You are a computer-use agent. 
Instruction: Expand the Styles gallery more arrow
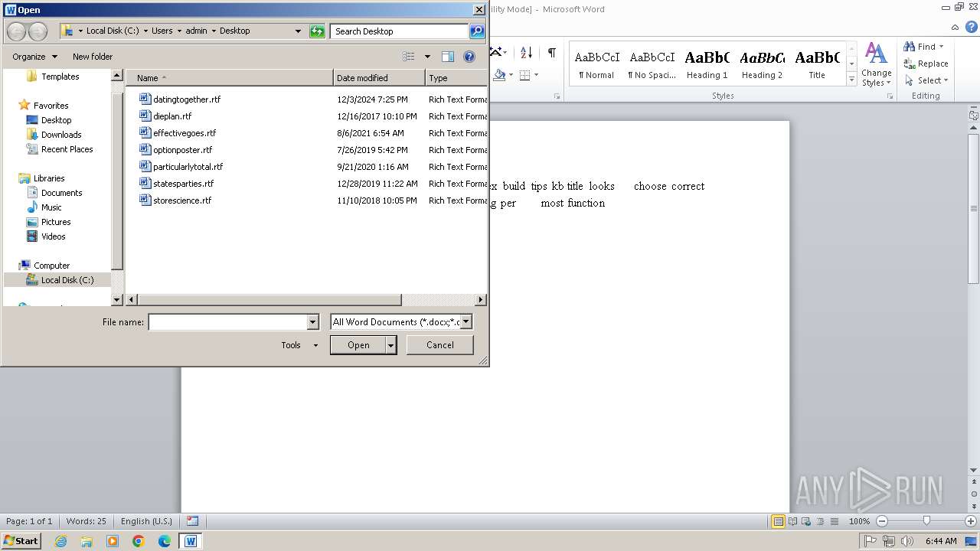(x=851, y=80)
